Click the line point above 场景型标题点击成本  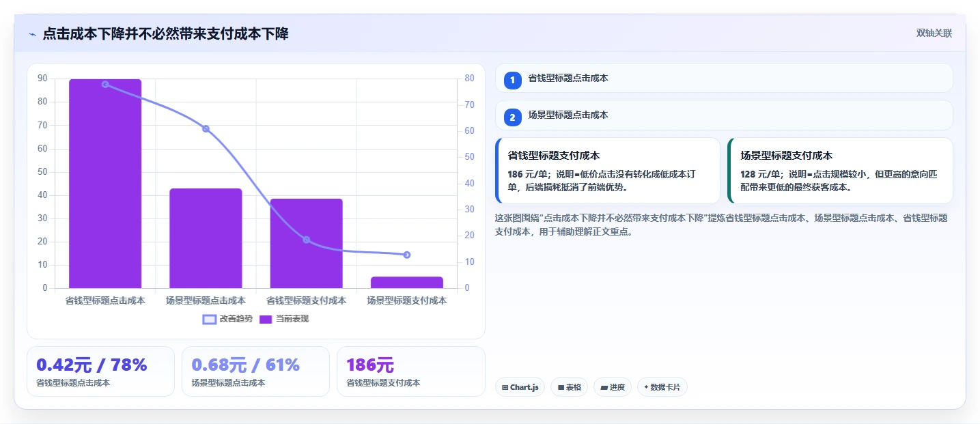(206, 128)
